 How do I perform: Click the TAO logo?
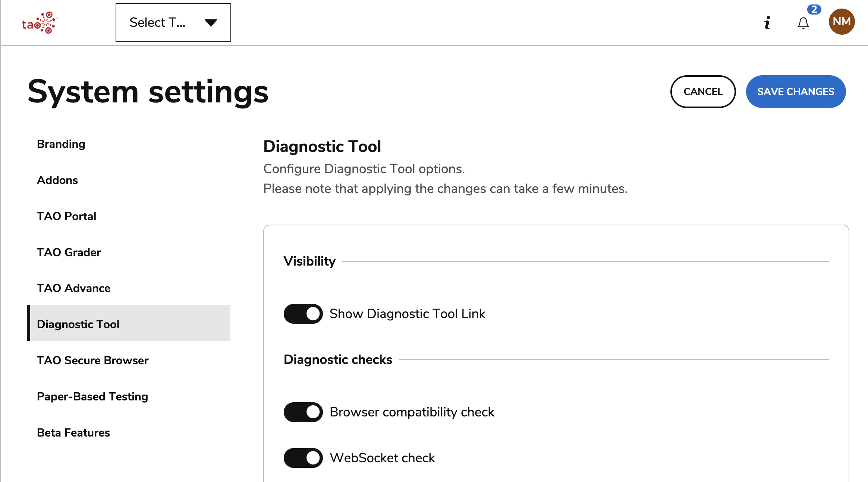40,23
